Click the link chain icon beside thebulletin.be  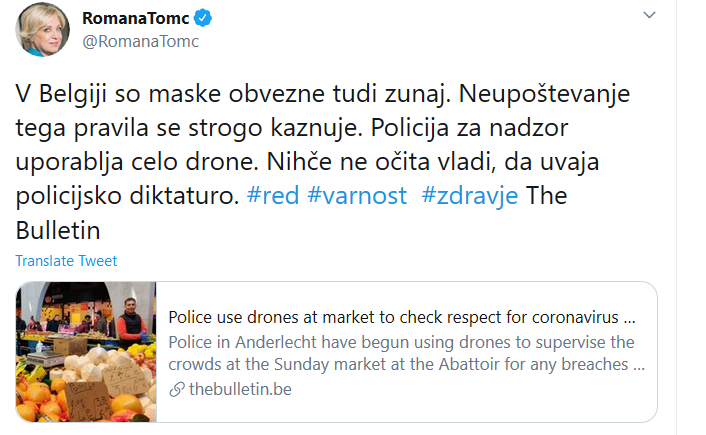tap(177, 389)
